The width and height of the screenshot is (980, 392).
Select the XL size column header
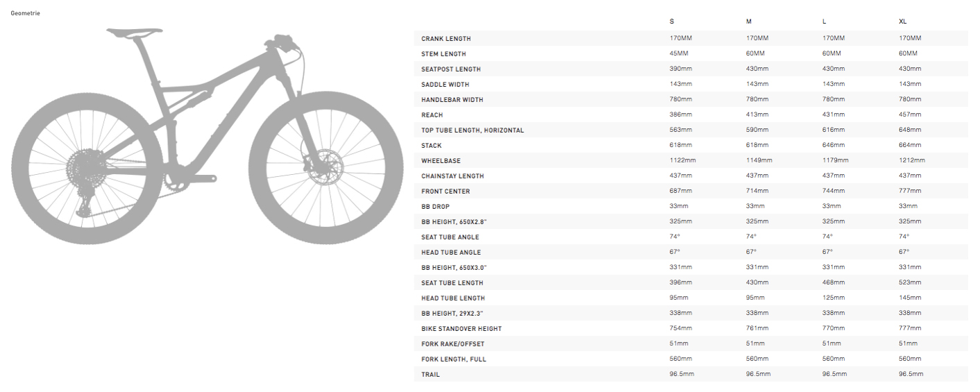903,22
